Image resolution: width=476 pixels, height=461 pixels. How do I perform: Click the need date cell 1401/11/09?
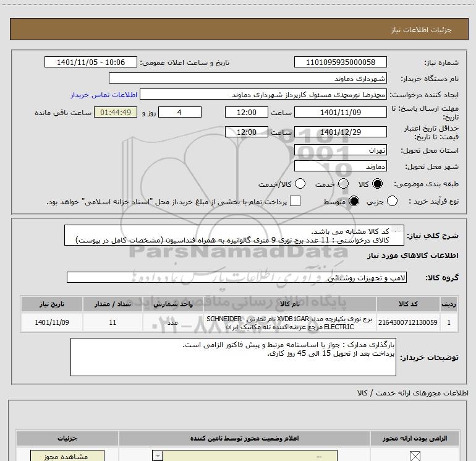click(x=52, y=322)
